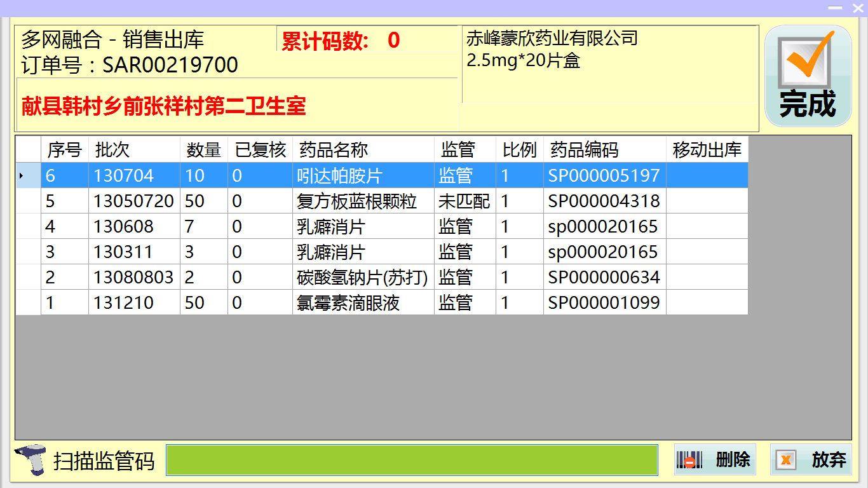
Task: Click the 删除 barcode delete button
Action: coord(715,459)
